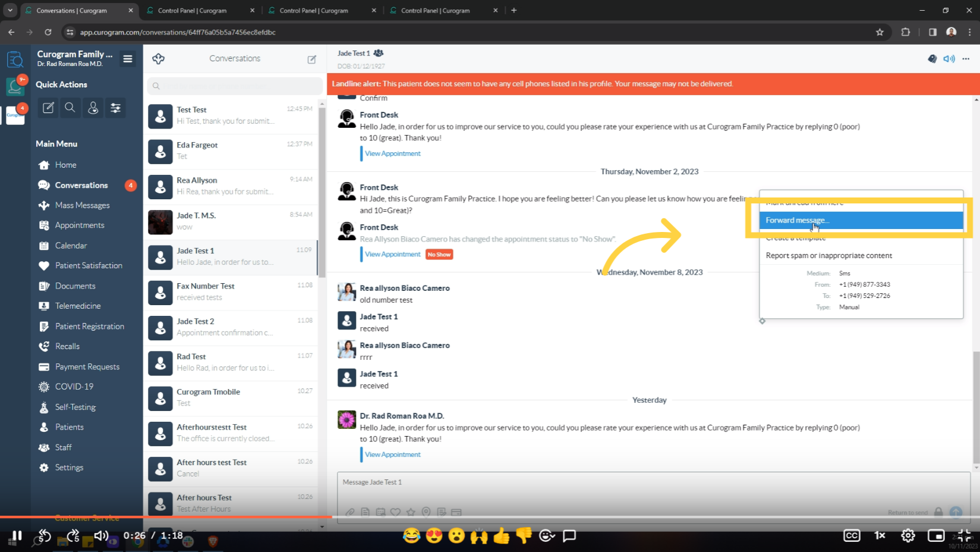Click the sound notification speaker icon
Image resolution: width=980 pixels, height=552 pixels.
949,58
